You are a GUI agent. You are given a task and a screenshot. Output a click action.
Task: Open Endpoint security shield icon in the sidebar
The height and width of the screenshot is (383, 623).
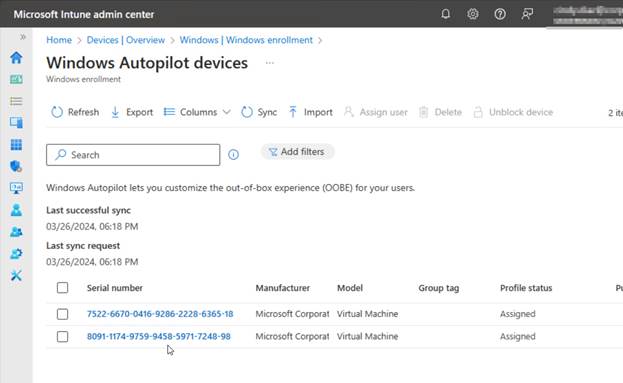coord(16,166)
